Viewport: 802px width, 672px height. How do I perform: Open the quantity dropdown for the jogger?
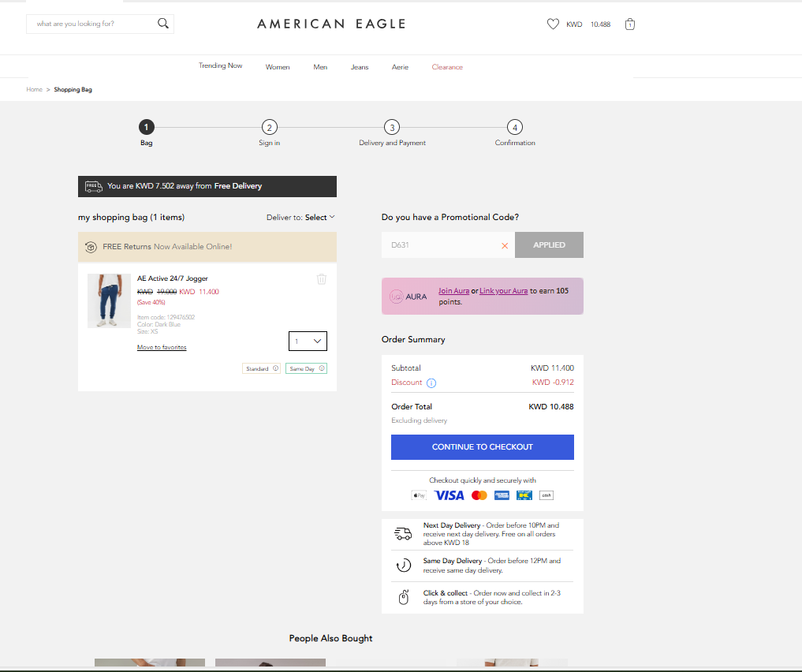[x=308, y=341]
